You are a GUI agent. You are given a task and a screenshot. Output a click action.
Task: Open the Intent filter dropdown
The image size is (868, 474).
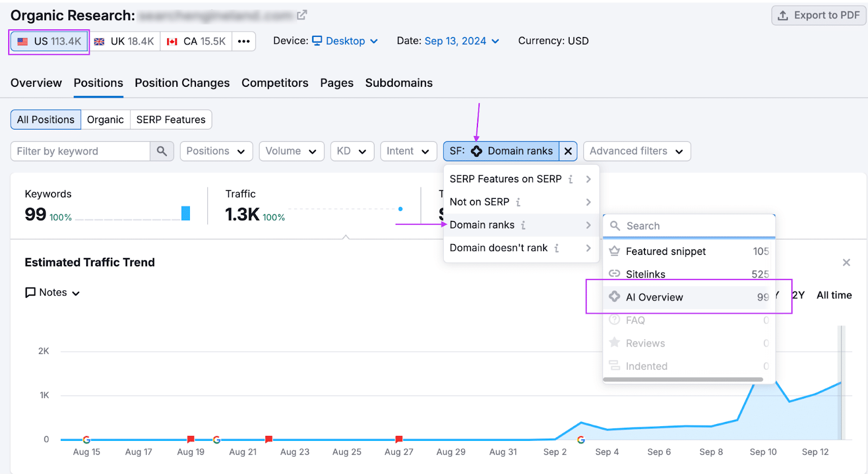click(x=408, y=151)
